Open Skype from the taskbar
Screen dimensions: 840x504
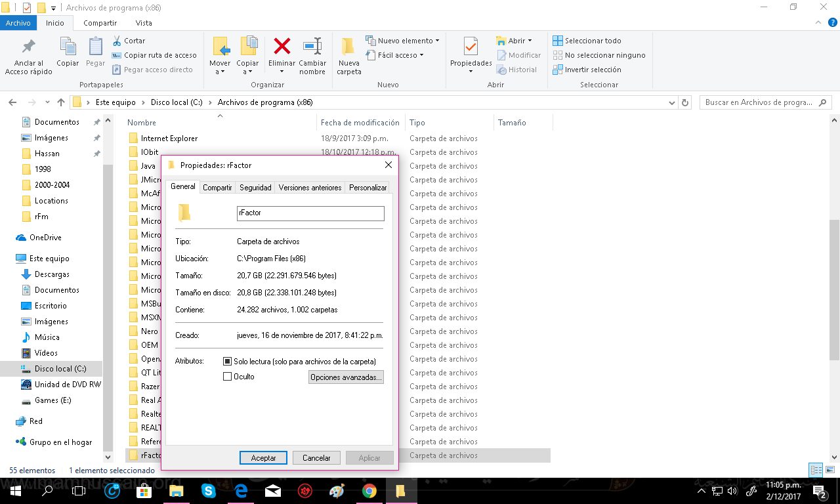tap(209, 490)
